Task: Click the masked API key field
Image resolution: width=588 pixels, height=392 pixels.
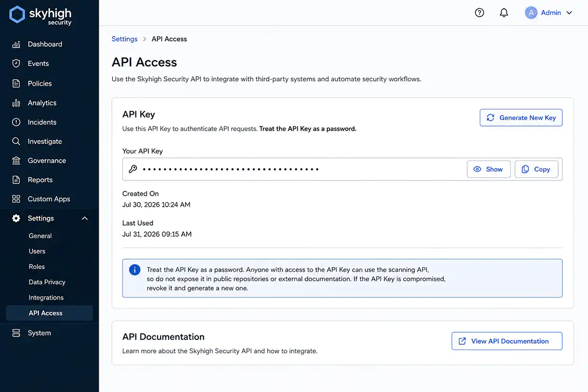Action: [x=342, y=169]
